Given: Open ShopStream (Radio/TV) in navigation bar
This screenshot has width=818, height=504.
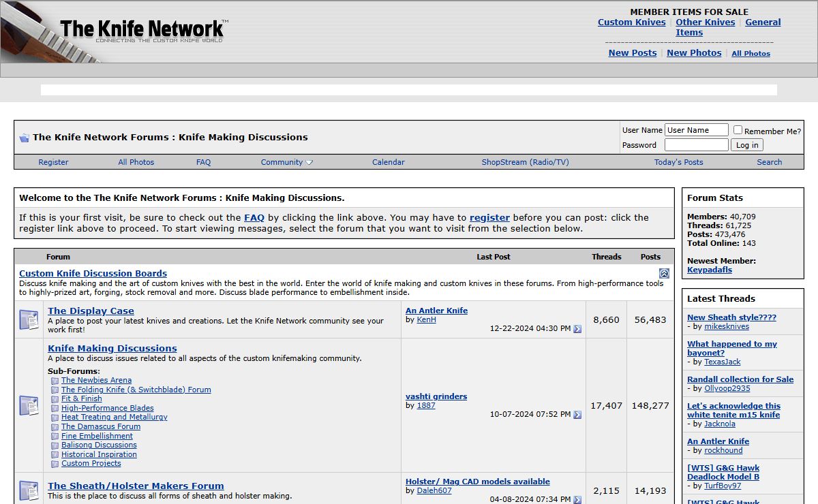Looking at the screenshot, I should coord(525,162).
